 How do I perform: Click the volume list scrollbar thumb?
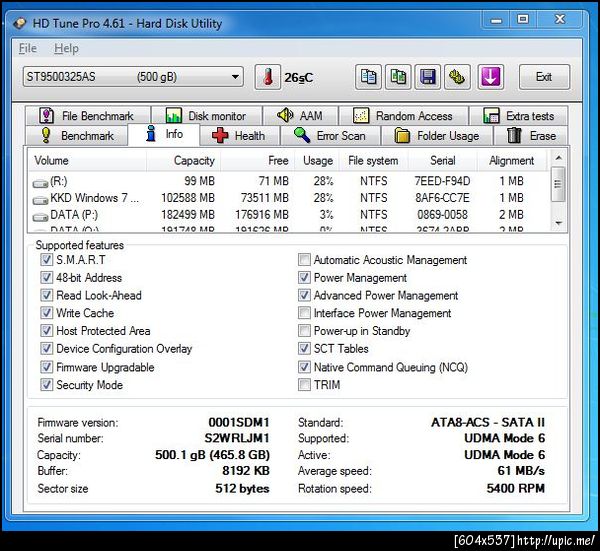(558, 184)
